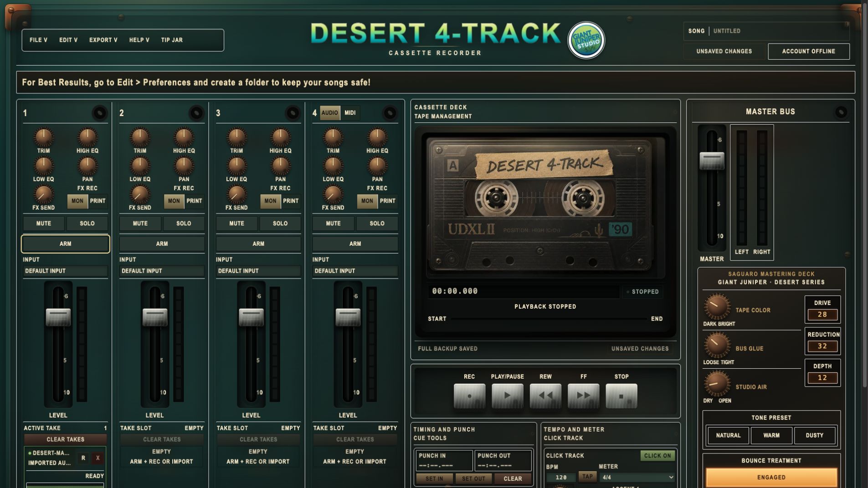Click the MASTER fader handle
Viewport: 868px width, 488px height.
[712, 161]
